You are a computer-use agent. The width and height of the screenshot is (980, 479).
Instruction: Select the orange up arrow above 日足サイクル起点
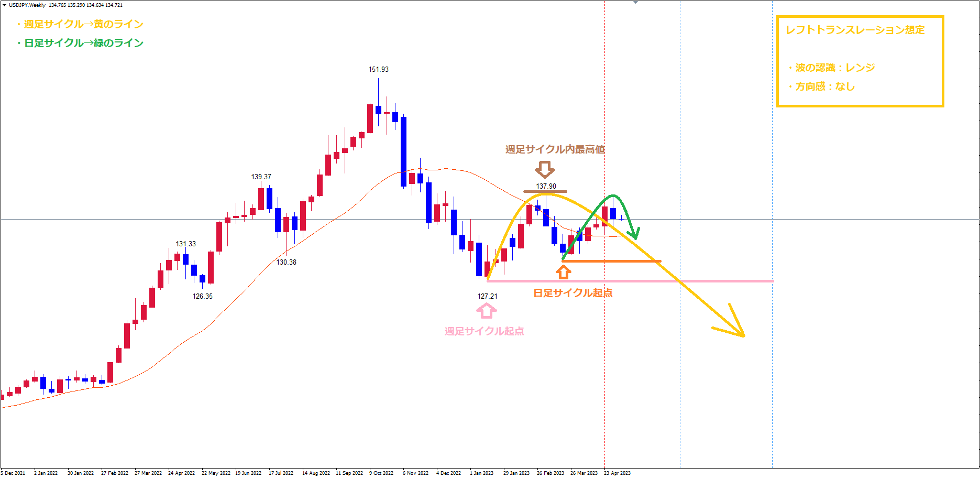pos(563,272)
